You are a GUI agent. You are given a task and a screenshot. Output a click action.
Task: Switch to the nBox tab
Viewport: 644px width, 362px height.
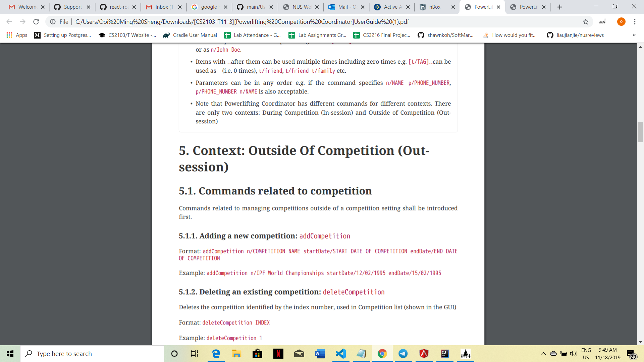[435, 7]
